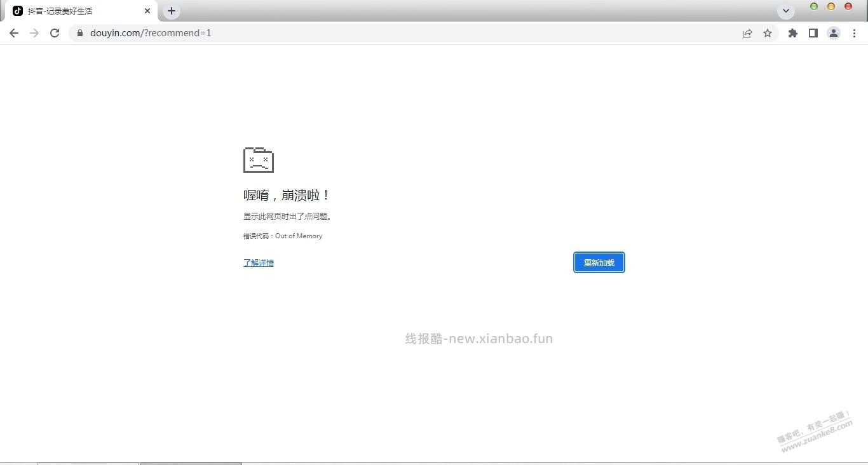The height and width of the screenshot is (465, 868).
Task: Click the green window control dot
Action: click(814, 6)
